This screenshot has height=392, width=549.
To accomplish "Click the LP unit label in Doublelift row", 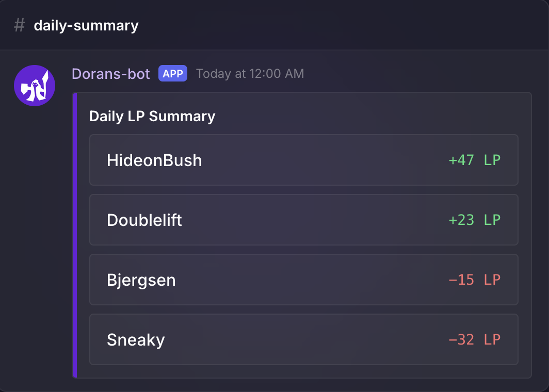I will 492,220.
